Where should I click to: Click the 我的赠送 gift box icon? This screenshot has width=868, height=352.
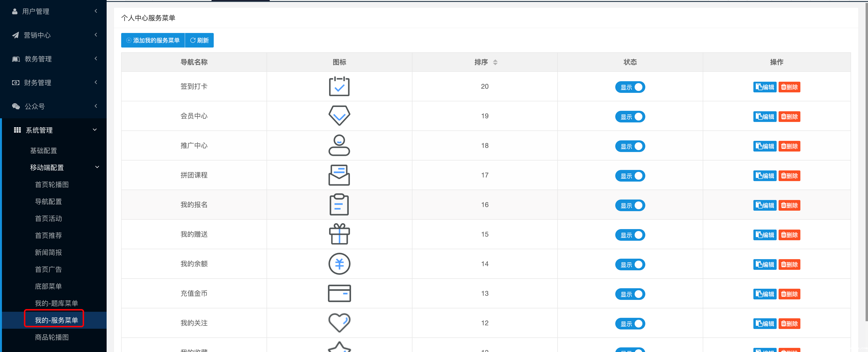click(339, 234)
